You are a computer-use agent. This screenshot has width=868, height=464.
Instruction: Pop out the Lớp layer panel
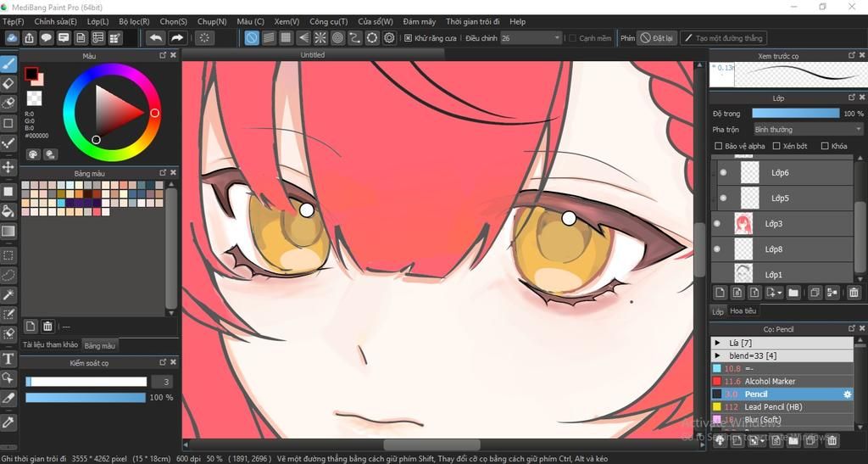coord(851,98)
